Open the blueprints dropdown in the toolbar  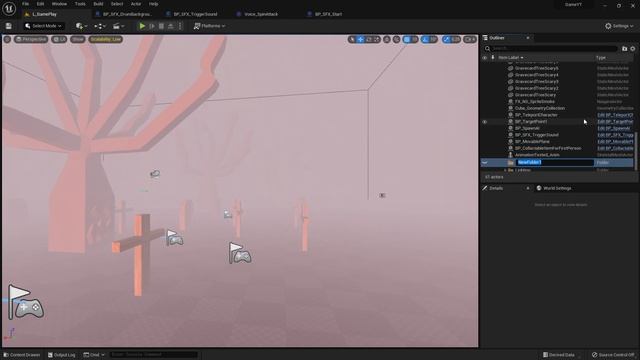coord(100,26)
